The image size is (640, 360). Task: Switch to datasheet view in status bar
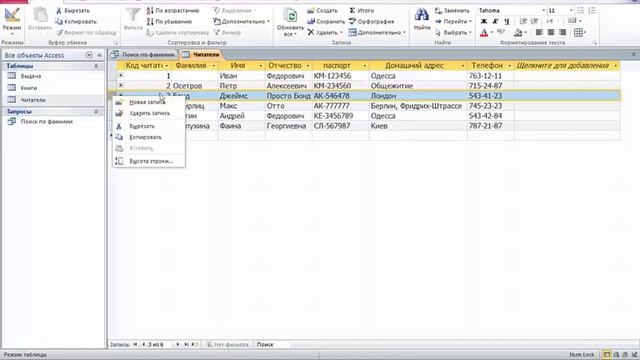click(x=607, y=355)
